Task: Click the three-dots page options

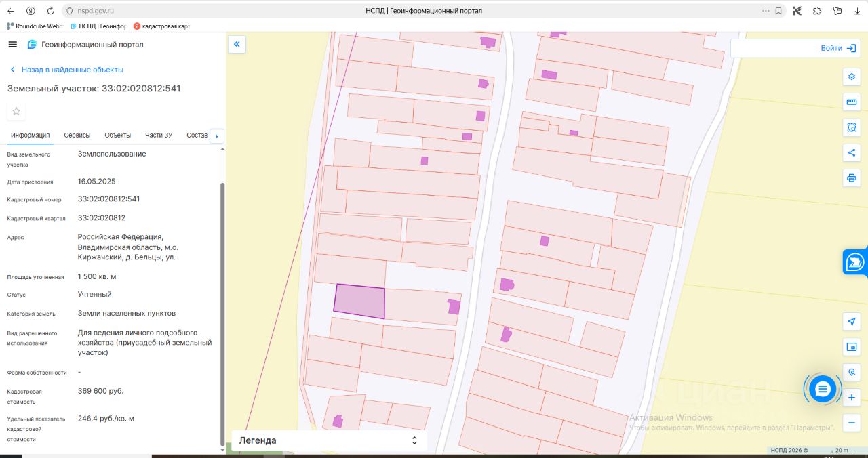Action: tap(766, 11)
